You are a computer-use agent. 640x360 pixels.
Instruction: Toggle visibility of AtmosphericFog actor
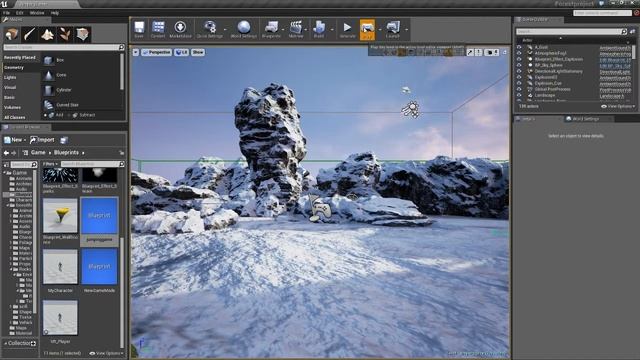click(x=519, y=53)
